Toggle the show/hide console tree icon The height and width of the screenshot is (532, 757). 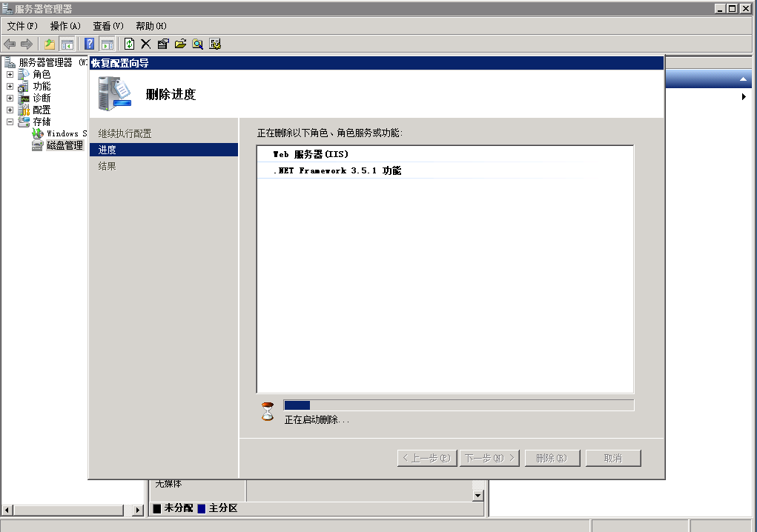coord(67,44)
